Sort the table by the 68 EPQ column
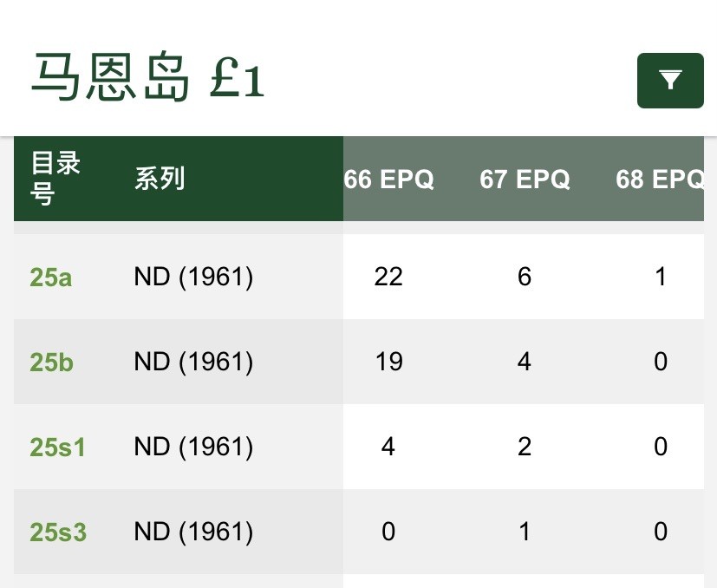This screenshot has width=717, height=588. click(661, 180)
